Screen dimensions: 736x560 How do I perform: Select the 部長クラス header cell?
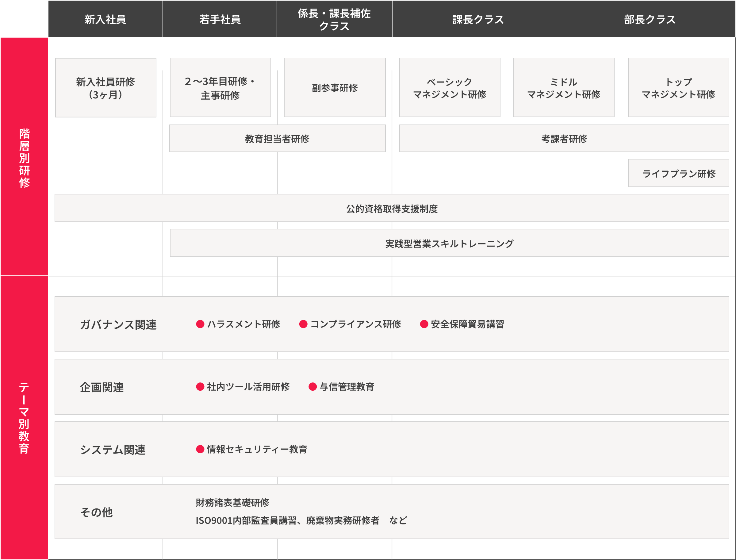[650, 19]
